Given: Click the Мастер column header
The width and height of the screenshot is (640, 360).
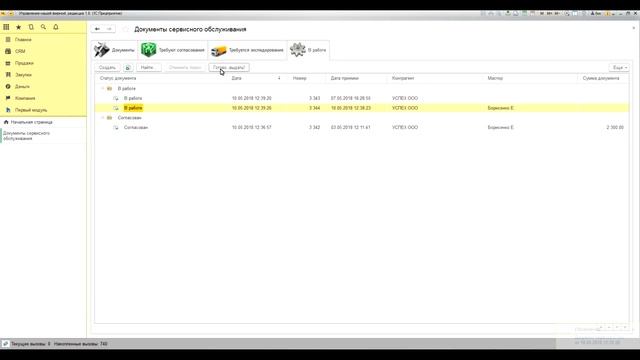Looking at the screenshot, I should tap(495, 78).
